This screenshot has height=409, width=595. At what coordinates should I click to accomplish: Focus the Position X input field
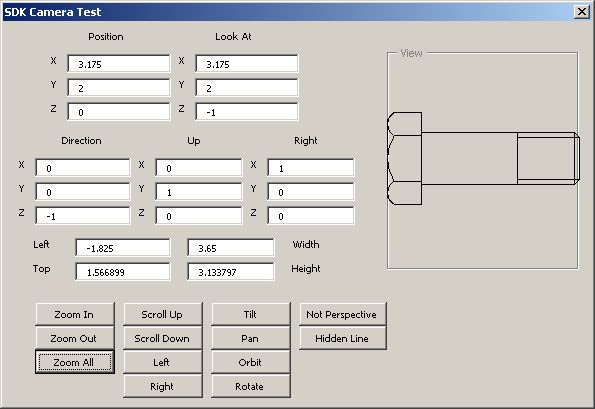tap(119, 64)
